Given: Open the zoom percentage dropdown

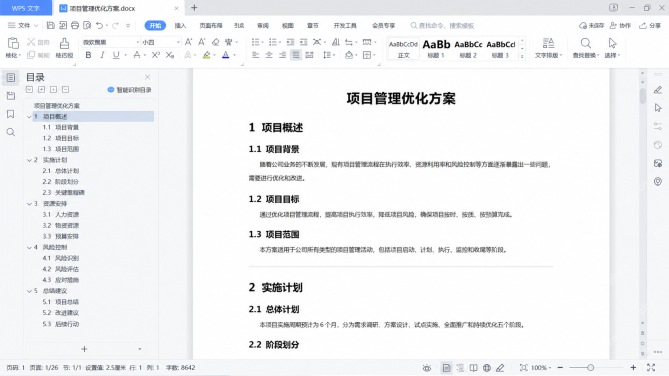Looking at the screenshot, I should pos(541,367).
